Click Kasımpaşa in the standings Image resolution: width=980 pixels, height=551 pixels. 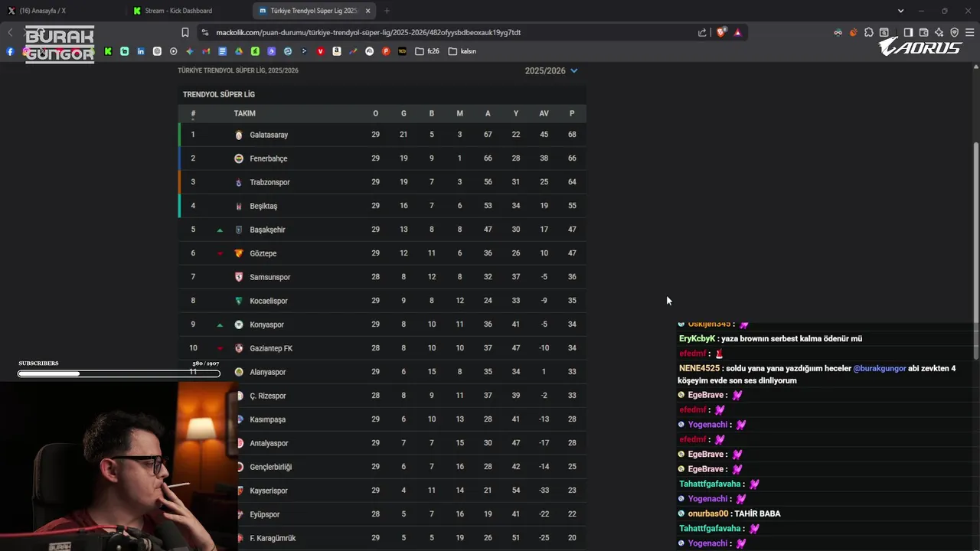[267, 419]
